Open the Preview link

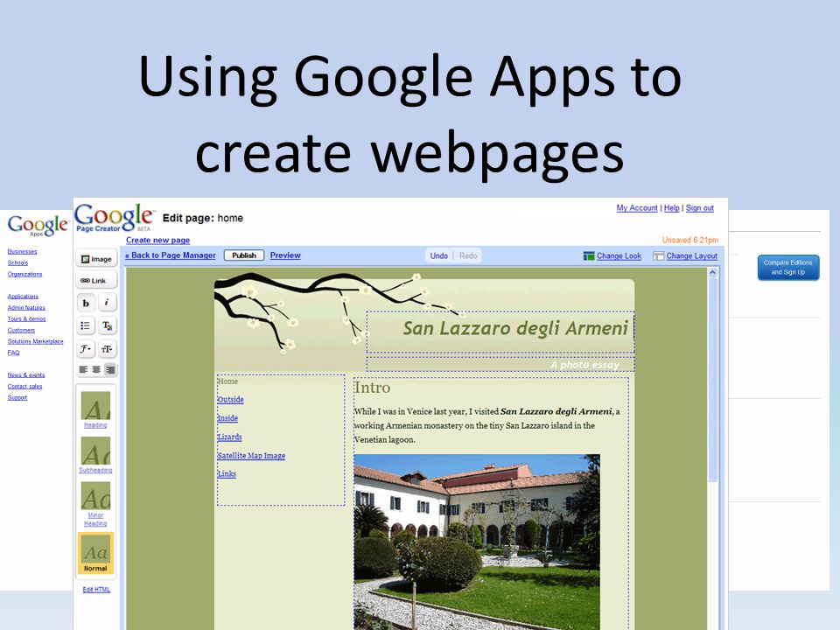click(285, 255)
